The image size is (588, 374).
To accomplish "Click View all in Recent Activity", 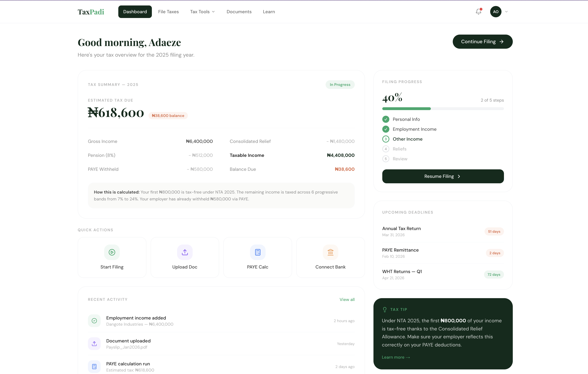I will pos(347,299).
